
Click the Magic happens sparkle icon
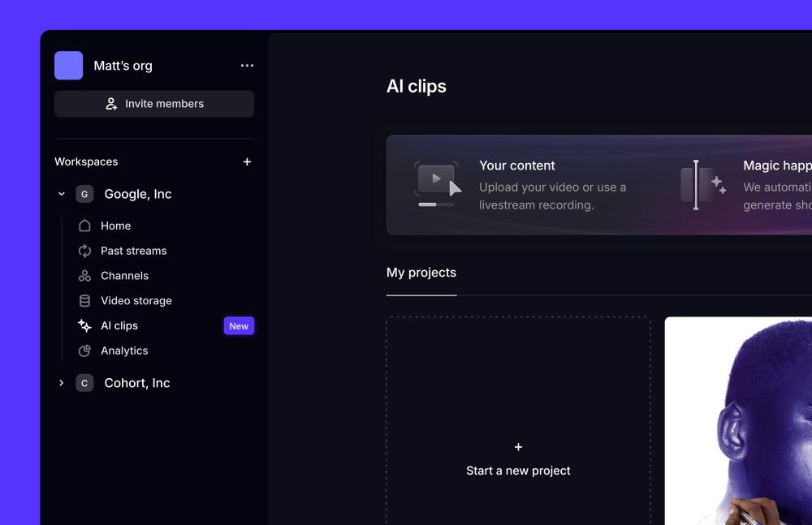click(703, 185)
